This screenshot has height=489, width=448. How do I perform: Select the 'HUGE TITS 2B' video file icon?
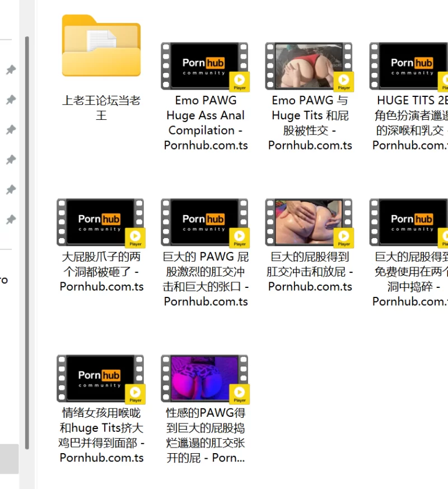[408, 67]
